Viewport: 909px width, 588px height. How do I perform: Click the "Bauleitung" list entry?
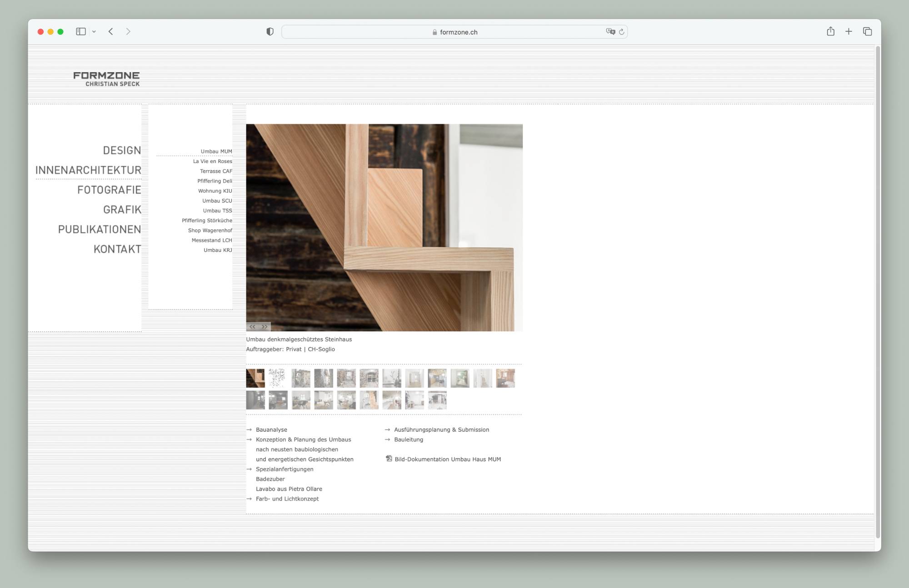coord(409,440)
